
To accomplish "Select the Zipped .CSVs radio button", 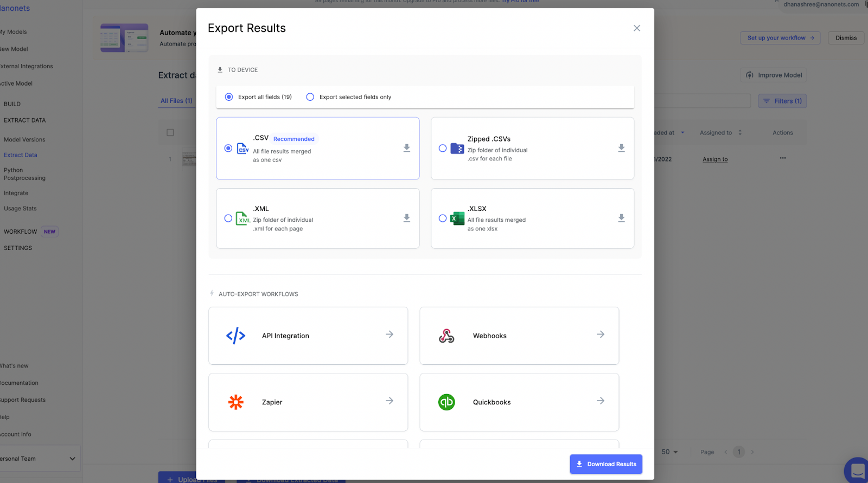I will (443, 148).
